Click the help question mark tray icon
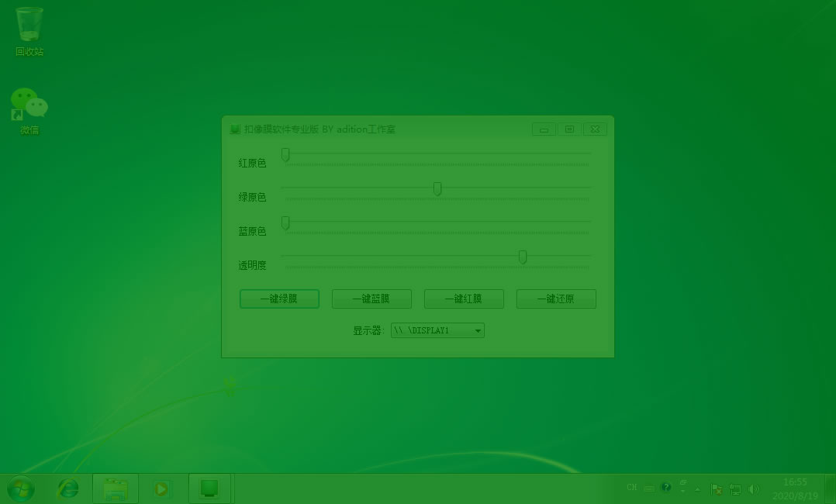 pyautogui.click(x=665, y=488)
